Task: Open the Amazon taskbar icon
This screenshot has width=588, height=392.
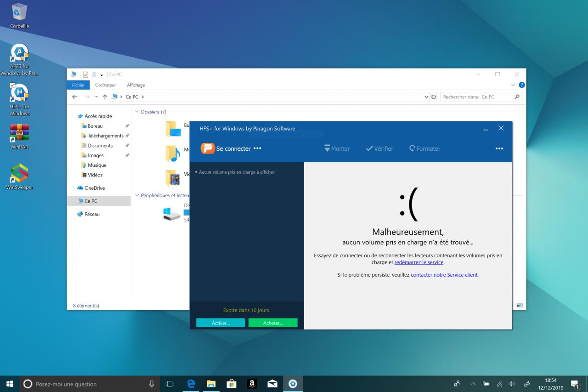Action: pyautogui.click(x=252, y=384)
